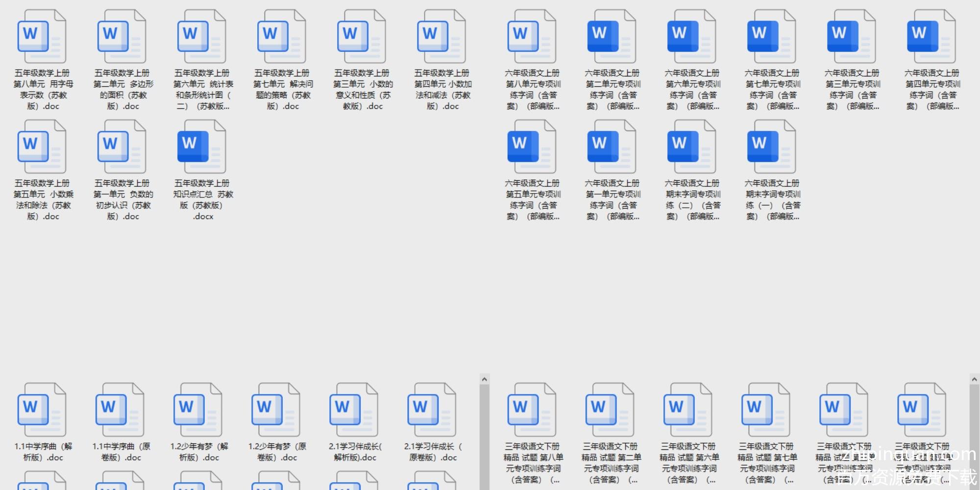Click 六年级语文上册 期末字词专项训练（二） file icon
This screenshot has height=490, width=980.
(692, 147)
